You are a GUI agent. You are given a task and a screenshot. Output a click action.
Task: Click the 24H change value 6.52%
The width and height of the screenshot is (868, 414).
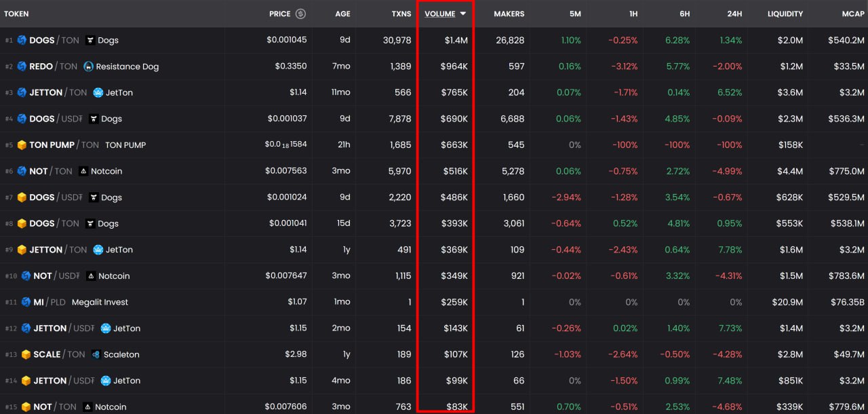click(x=731, y=92)
